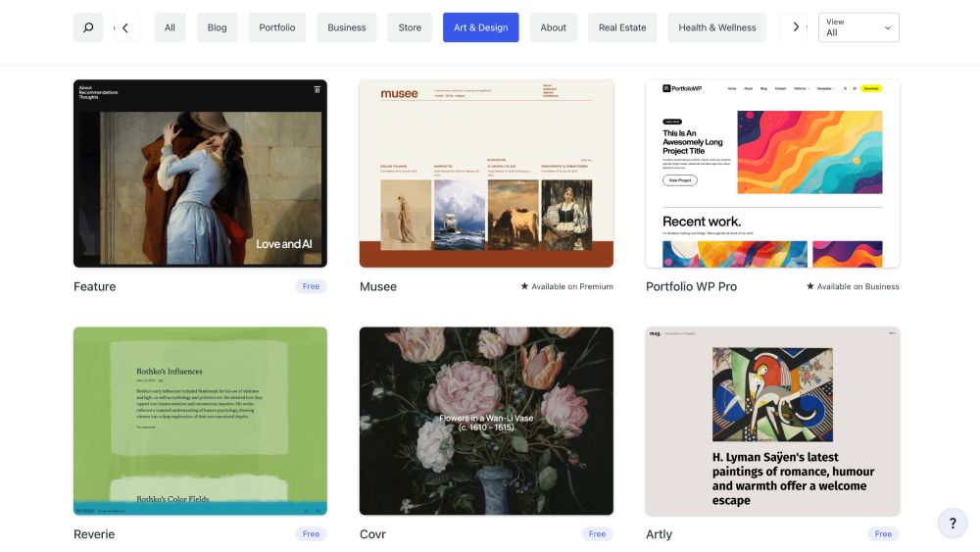Select the About category filter
Viewport: 980px width, 552px height.
(553, 27)
